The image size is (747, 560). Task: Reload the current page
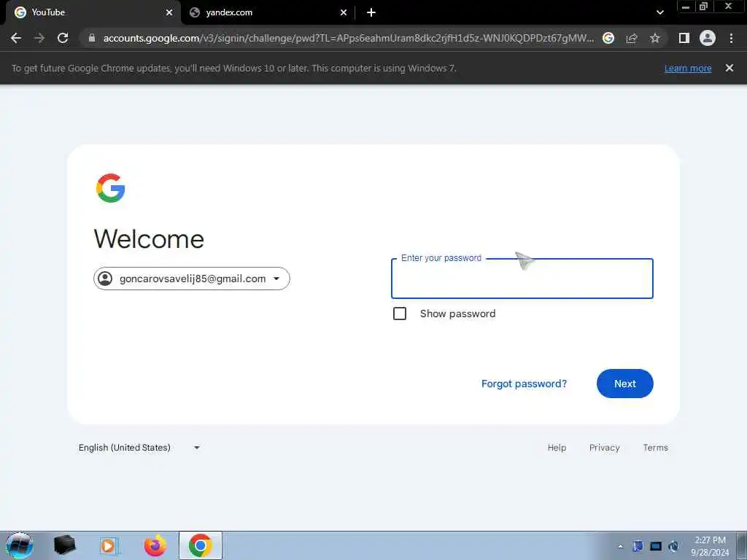tap(63, 38)
